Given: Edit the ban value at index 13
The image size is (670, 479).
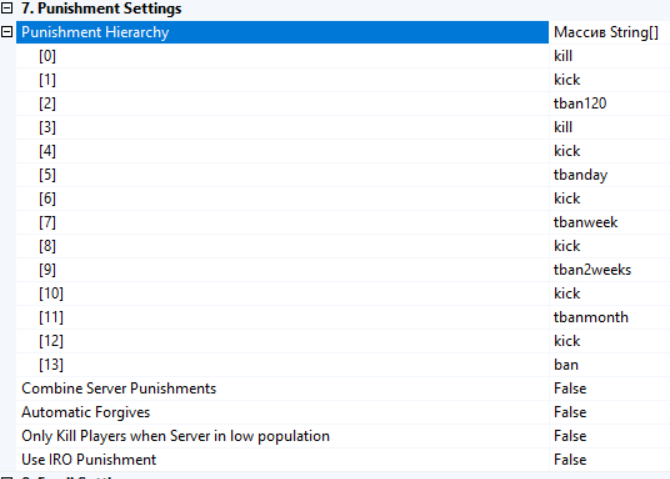Looking at the screenshot, I should point(566,364).
